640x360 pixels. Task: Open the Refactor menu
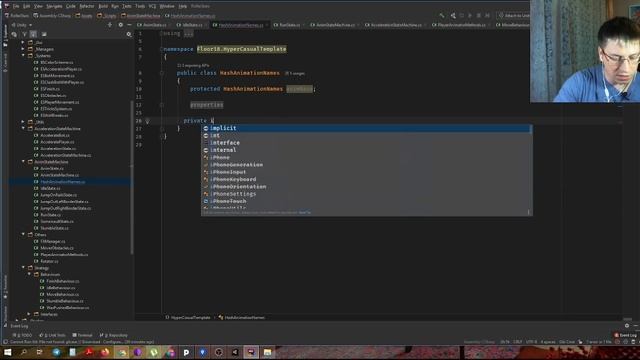pyautogui.click(x=87, y=6)
